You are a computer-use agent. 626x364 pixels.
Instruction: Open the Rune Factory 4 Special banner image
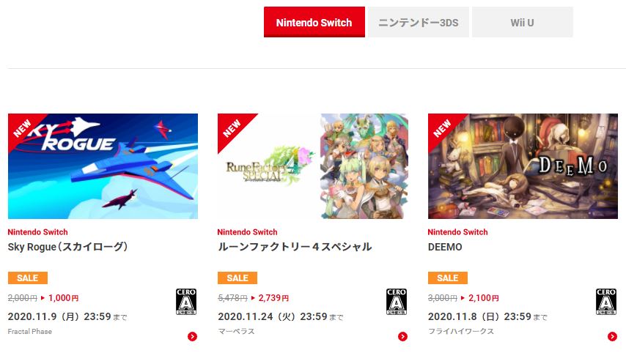pos(312,166)
